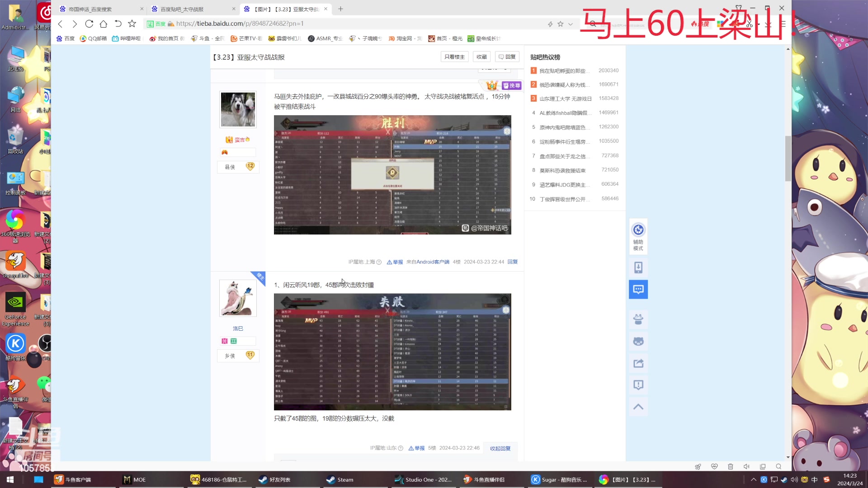Click the share icon in the Tieba sidebar

click(x=638, y=363)
